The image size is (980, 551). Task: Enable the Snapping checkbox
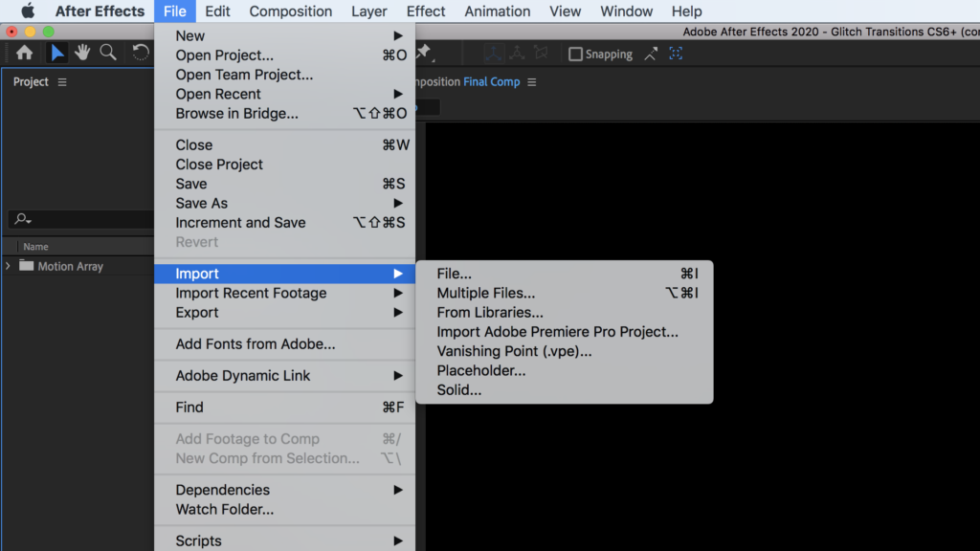(x=575, y=55)
